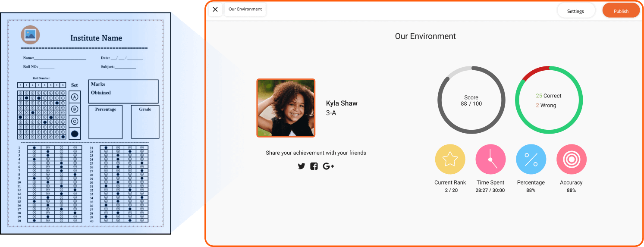The image size is (644, 247).
Task: Click the Grade box on answer sheet
Action: [x=145, y=122]
